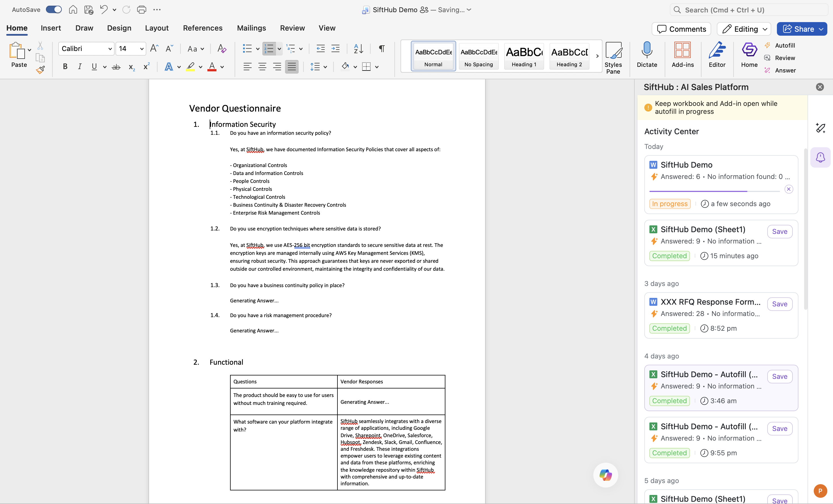The image size is (833, 504).
Task: Open the Editor pen icon
Action: pyautogui.click(x=717, y=50)
